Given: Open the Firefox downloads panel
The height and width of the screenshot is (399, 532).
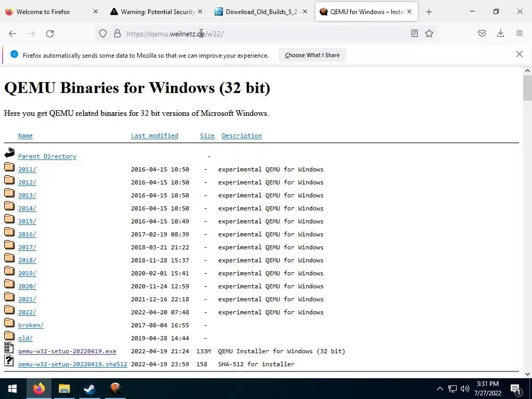Looking at the screenshot, I should pos(500,33).
